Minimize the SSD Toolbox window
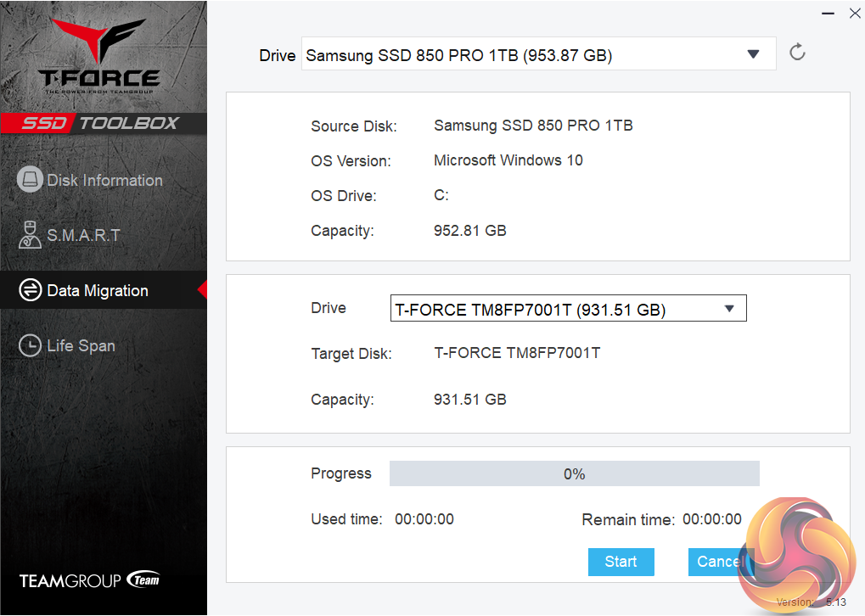The image size is (865, 616). click(x=828, y=14)
